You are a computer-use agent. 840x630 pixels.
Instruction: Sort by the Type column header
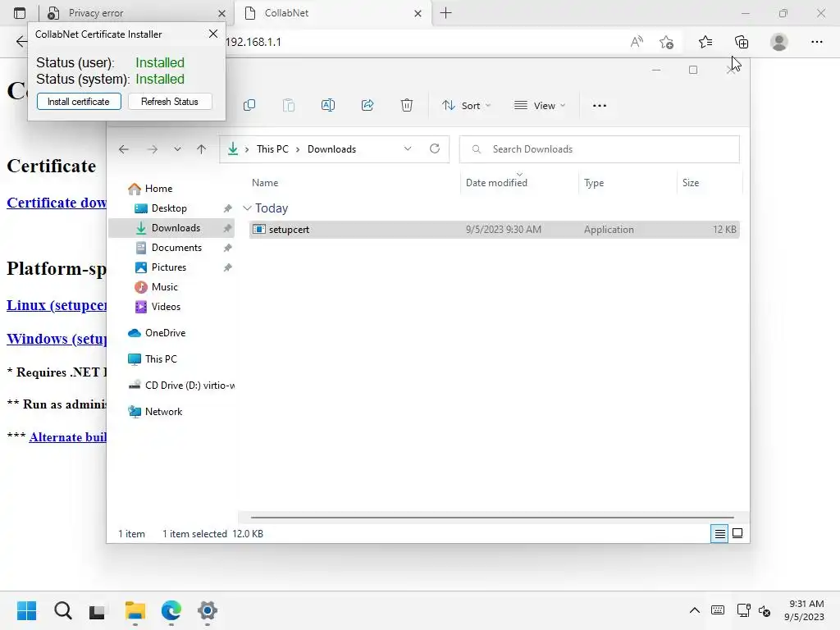click(594, 183)
